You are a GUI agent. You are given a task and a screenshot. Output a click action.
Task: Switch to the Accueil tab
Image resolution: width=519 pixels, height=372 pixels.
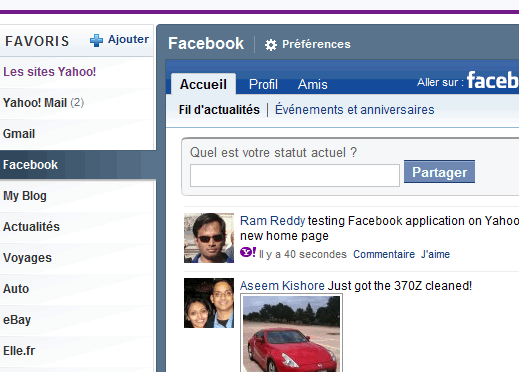click(203, 84)
